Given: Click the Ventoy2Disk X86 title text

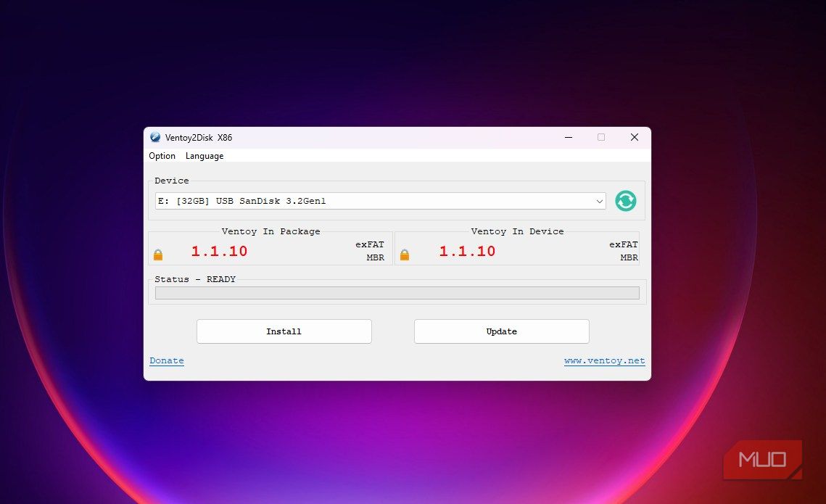Looking at the screenshot, I should 199,138.
